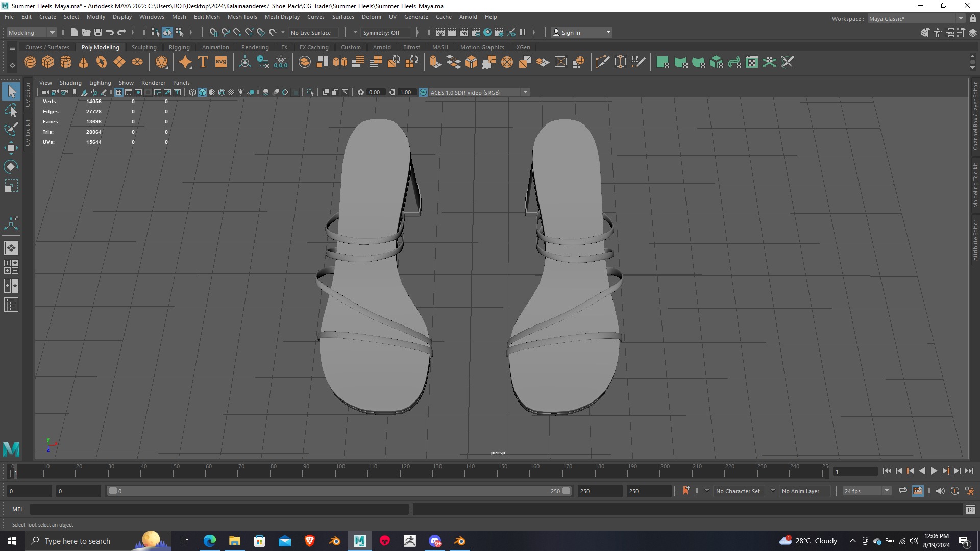Toggle the viewport grid display
This screenshot has width=980, height=551.
pyautogui.click(x=119, y=92)
